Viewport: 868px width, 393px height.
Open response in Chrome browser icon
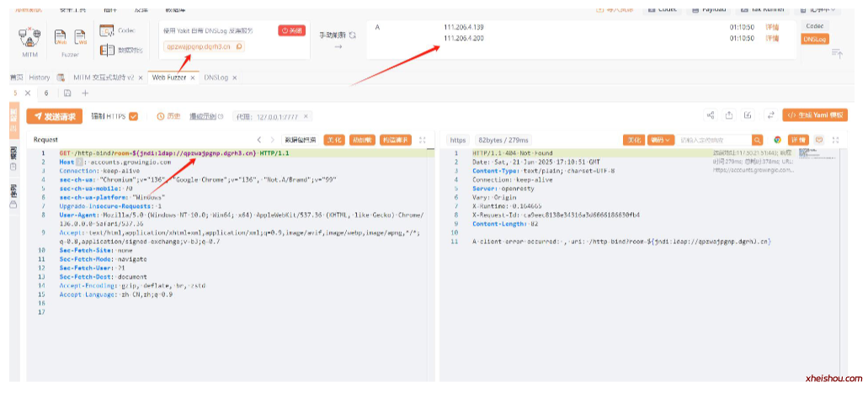click(778, 140)
